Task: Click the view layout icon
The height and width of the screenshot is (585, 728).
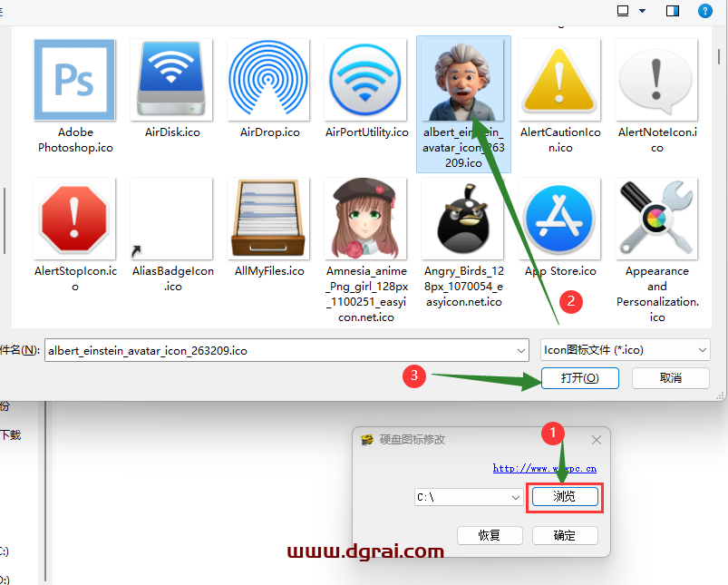Action: click(x=623, y=11)
